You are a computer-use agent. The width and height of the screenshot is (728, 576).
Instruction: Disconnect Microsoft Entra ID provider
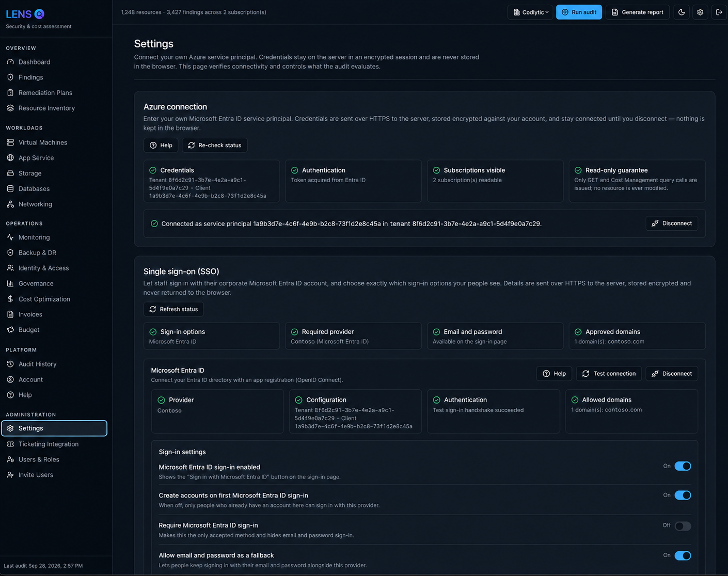point(672,374)
